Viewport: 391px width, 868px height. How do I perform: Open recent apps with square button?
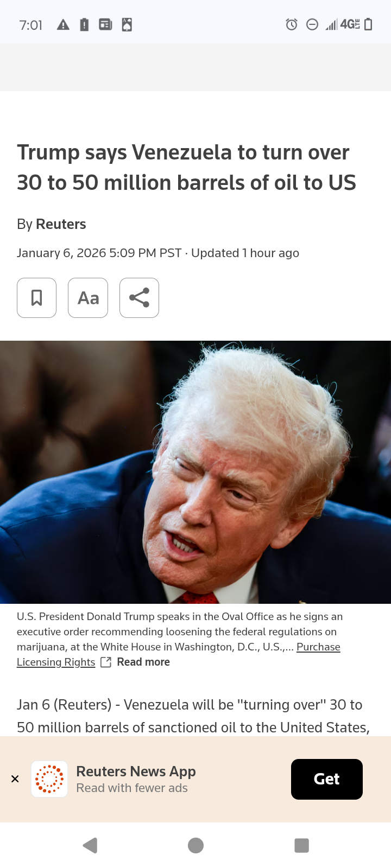point(301,845)
